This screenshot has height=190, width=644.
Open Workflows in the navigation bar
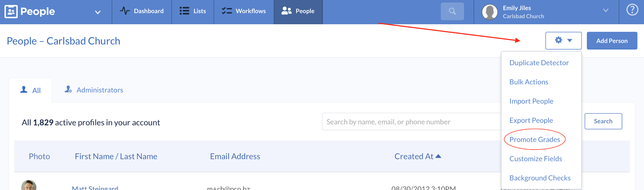pos(244,11)
